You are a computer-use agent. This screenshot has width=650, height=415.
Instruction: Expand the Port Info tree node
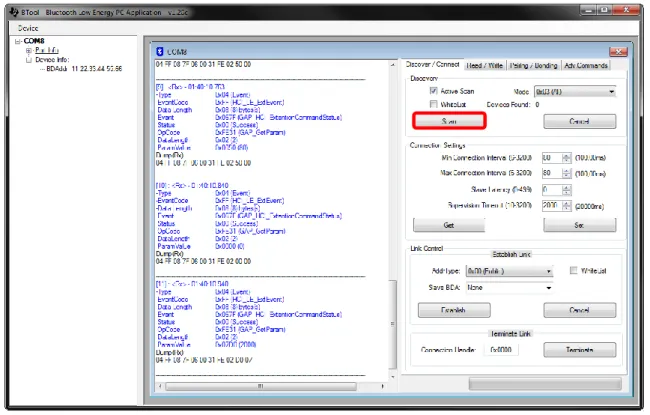29,50
